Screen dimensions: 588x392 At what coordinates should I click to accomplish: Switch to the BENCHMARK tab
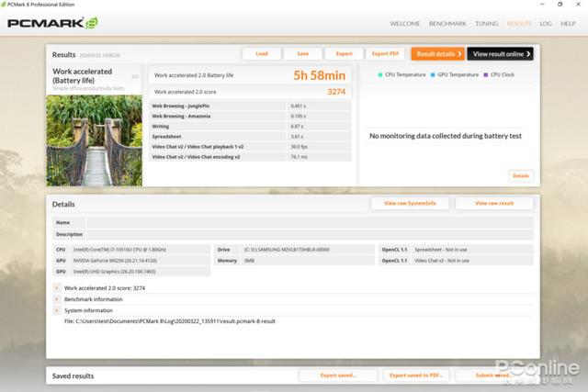pos(447,24)
